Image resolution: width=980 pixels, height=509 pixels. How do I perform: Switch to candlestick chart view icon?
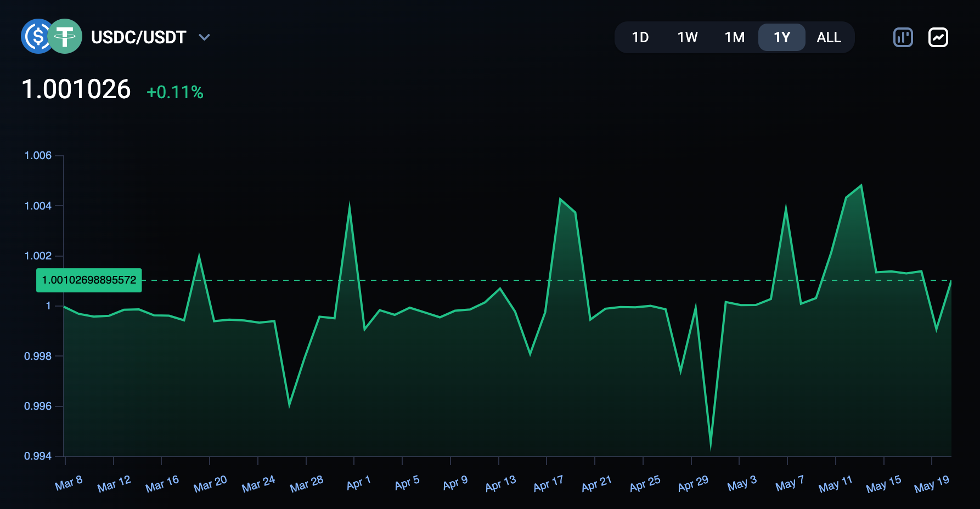point(903,37)
